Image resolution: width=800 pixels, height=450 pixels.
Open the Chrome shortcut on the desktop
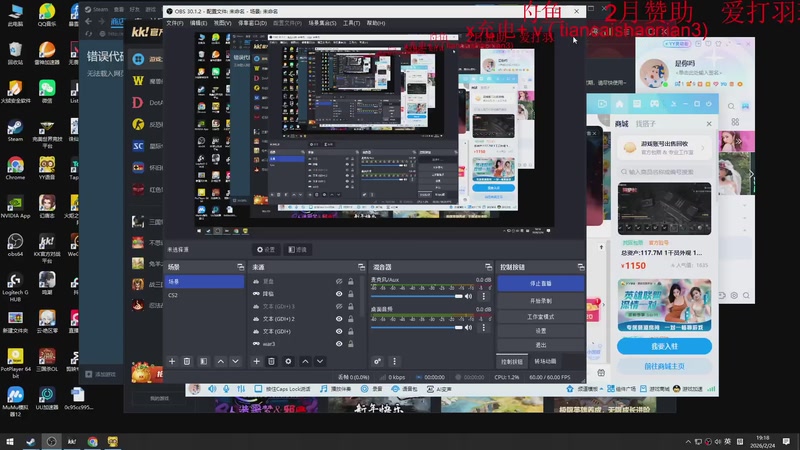[15, 169]
